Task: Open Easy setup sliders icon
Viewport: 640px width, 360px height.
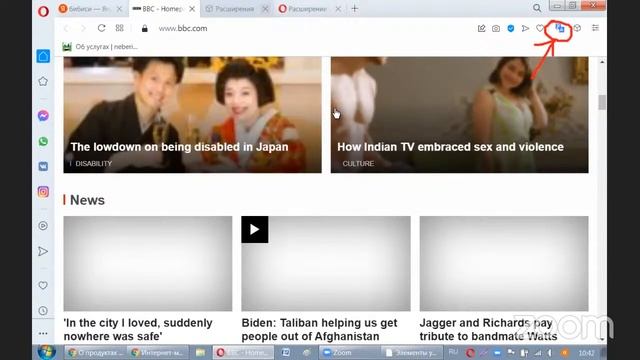Action: (x=596, y=28)
